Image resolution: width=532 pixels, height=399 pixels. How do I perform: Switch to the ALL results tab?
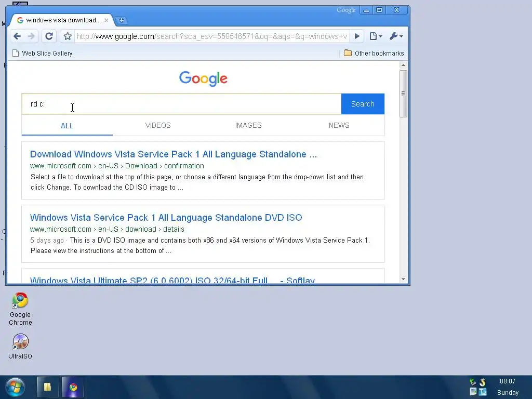67,126
